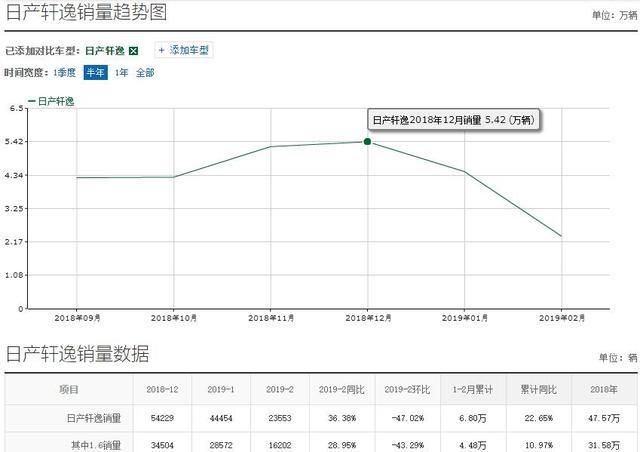Screen dimensions: 640x452
Task: Click the 2019-2环比 column header
Action: click(x=407, y=389)
